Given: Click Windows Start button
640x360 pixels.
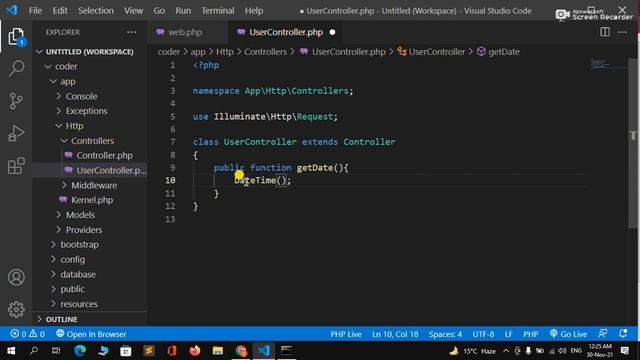Looking at the screenshot, I should (x=11, y=351).
